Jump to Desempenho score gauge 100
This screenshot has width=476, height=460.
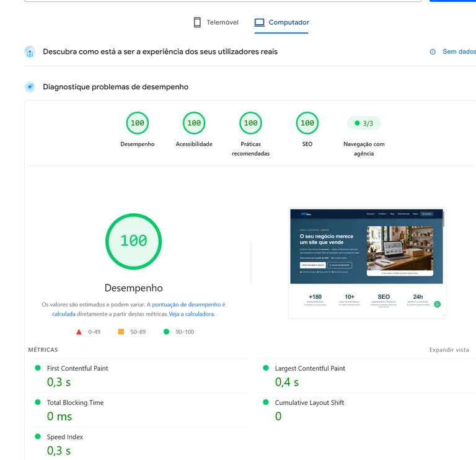(x=138, y=123)
